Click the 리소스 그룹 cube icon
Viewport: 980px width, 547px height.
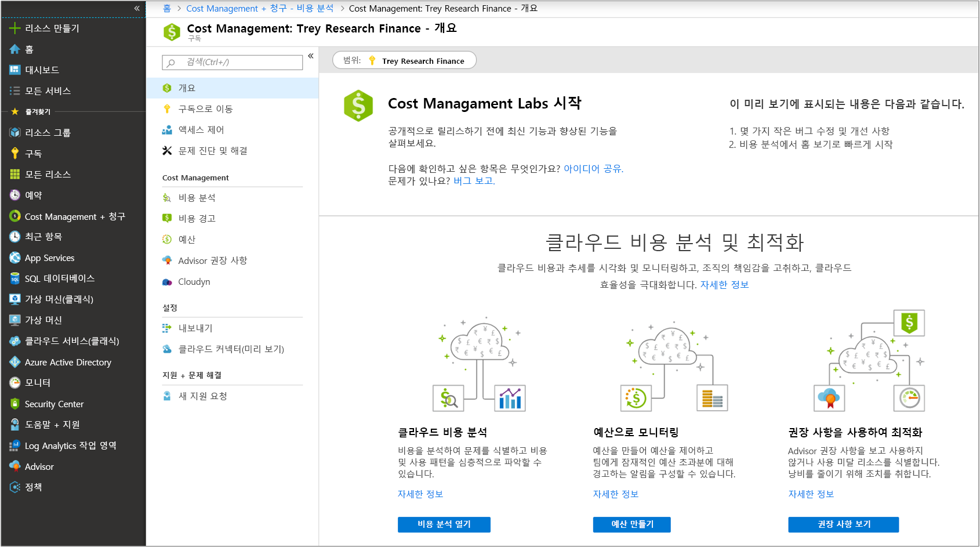click(14, 132)
